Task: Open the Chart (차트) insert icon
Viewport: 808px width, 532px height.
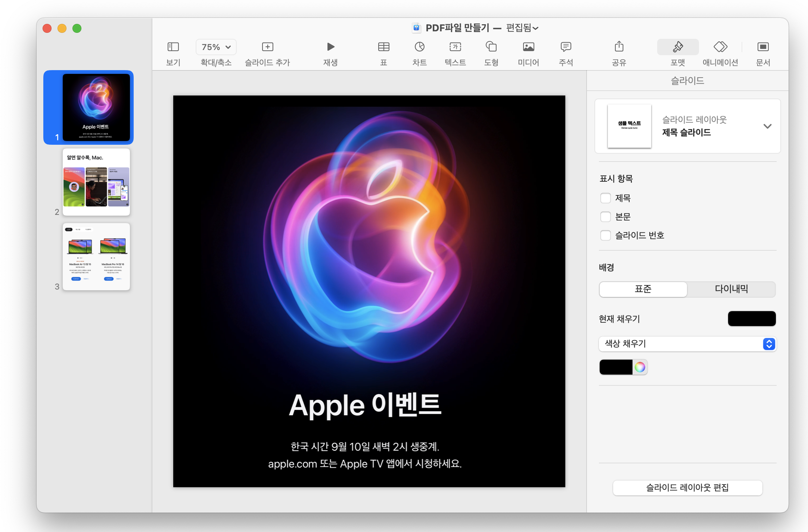Action: (419, 47)
